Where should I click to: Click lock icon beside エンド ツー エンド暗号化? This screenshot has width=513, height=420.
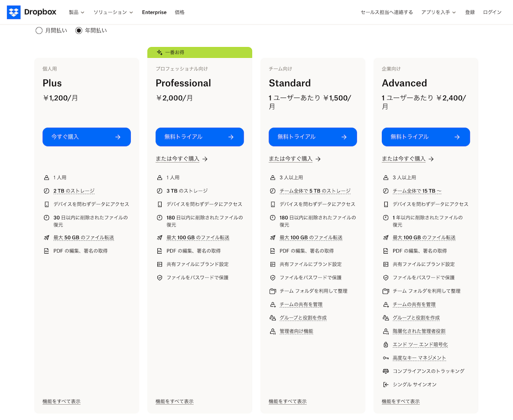coord(386,345)
